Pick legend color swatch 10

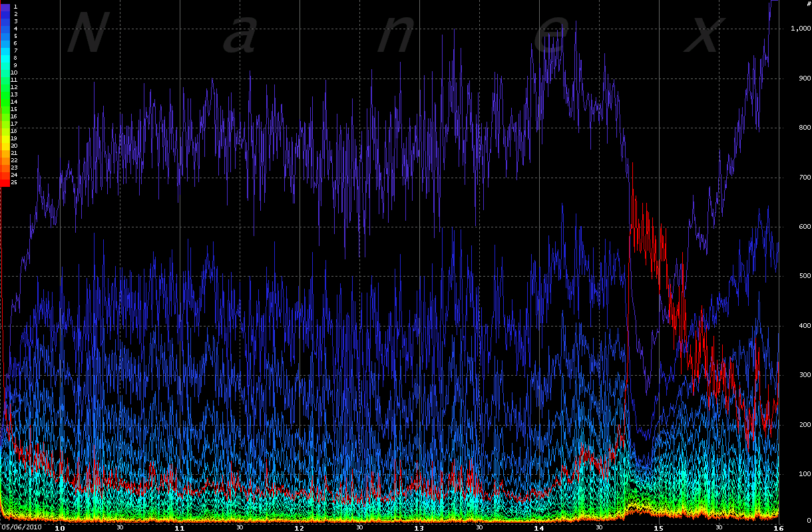coord(5,72)
